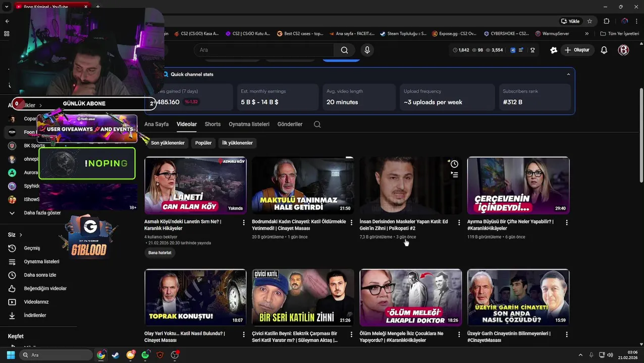Open YouTube notifications bell
The width and height of the screenshot is (644, 363).
pyautogui.click(x=604, y=50)
